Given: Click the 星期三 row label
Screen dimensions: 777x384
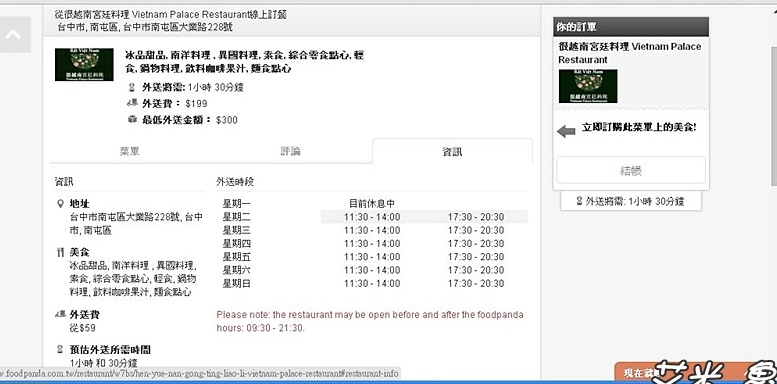Looking at the screenshot, I should tap(237, 230).
